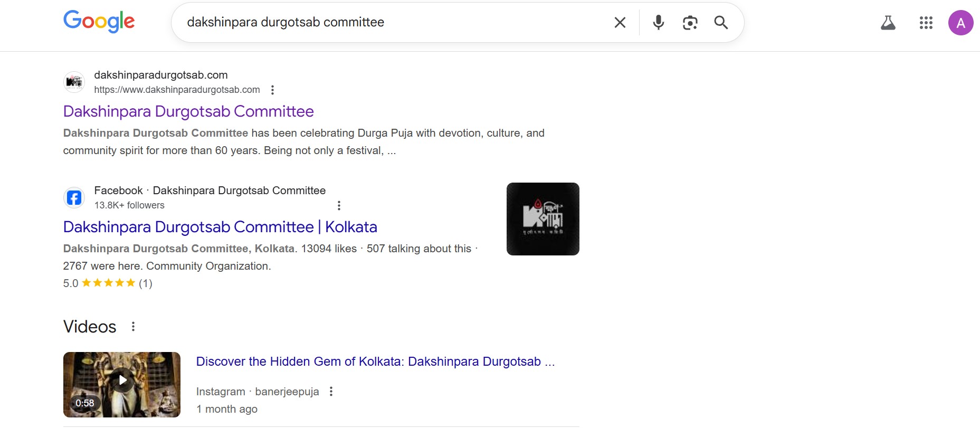This screenshot has height=428, width=980.
Task: Clear the search box text
Action: pyautogui.click(x=620, y=22)
